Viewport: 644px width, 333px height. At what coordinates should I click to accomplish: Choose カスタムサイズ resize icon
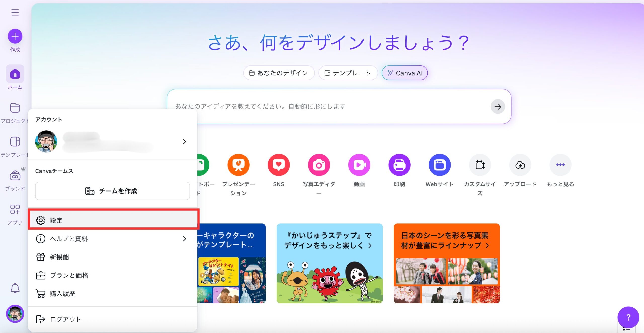point(480,165)
